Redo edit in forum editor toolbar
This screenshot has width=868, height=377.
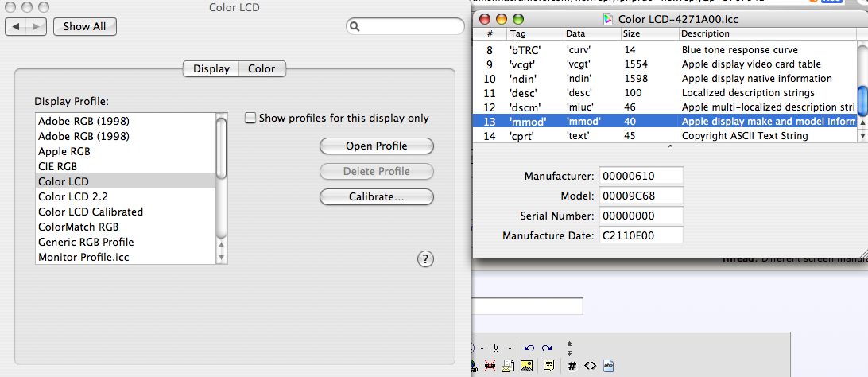547,348
